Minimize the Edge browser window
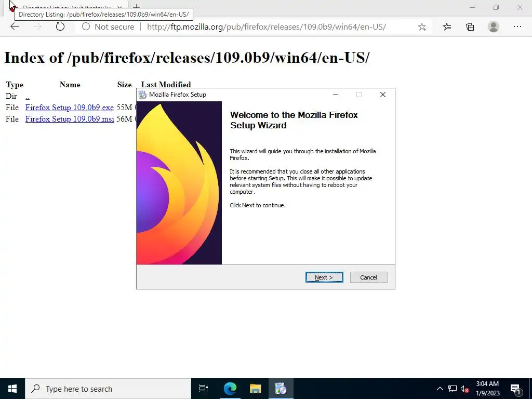This screenshot has height=399, width=532. (x=472, y=7)
